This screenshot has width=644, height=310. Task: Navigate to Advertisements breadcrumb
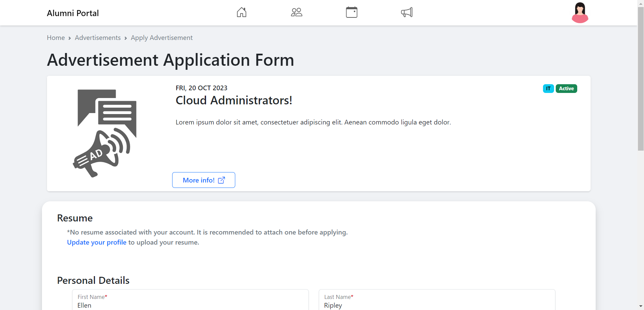[x=98, y=38]
